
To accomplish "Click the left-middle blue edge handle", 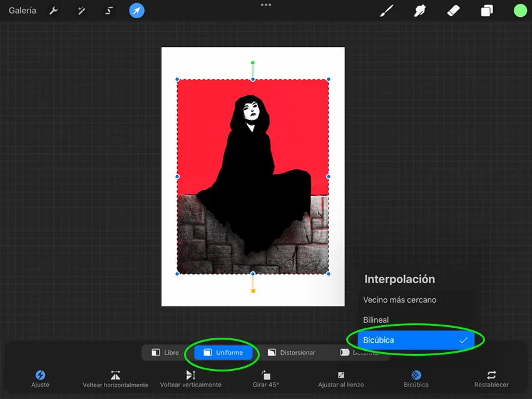I will [177, 176].
